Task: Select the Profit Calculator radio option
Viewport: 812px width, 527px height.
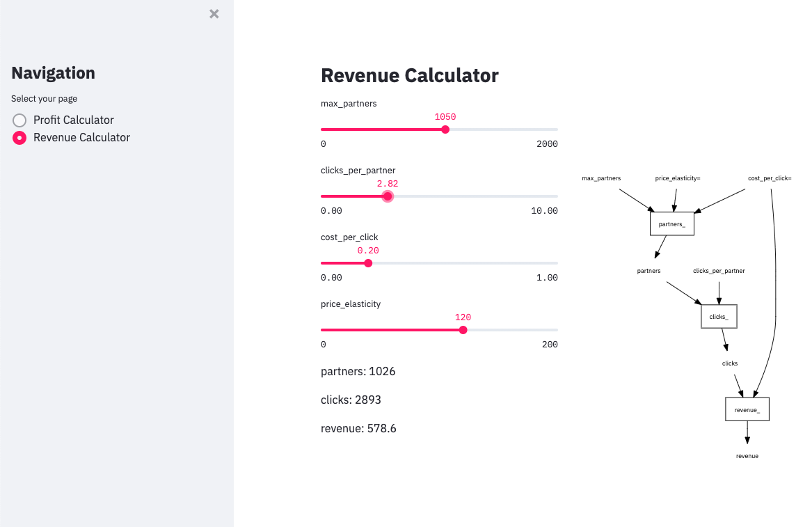Action: click(20, 120)
